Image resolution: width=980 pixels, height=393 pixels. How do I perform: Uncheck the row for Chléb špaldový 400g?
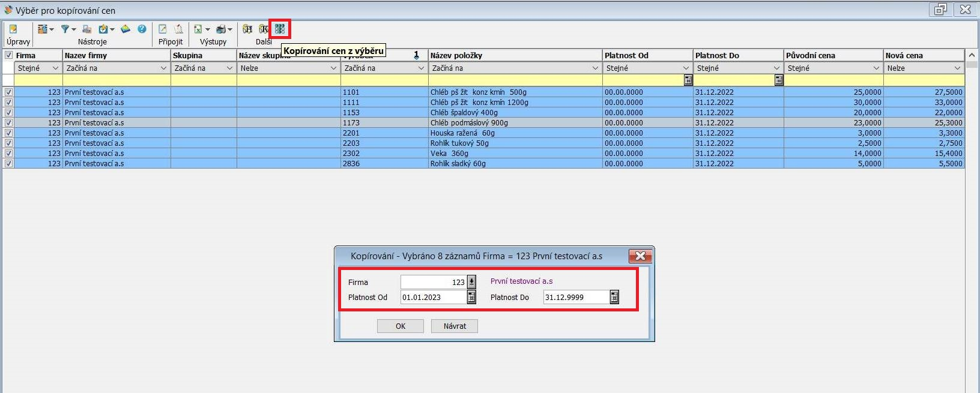[x=8, y=112]
